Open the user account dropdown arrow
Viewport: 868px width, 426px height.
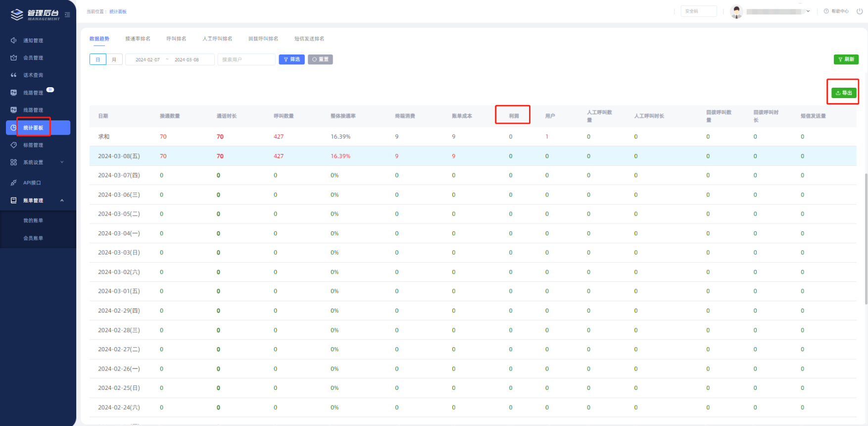tap(808, 11)
